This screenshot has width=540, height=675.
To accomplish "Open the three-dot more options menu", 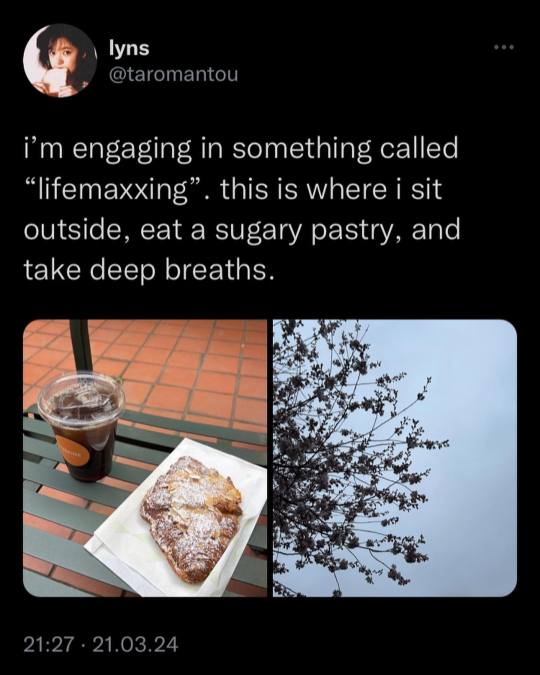I will click(504, 47).
